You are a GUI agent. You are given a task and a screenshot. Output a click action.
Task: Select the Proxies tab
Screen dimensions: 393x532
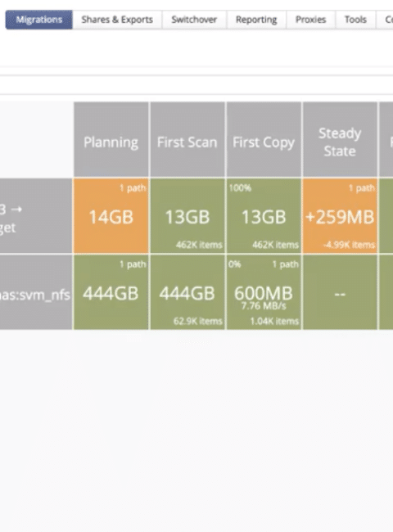point(310,20)
